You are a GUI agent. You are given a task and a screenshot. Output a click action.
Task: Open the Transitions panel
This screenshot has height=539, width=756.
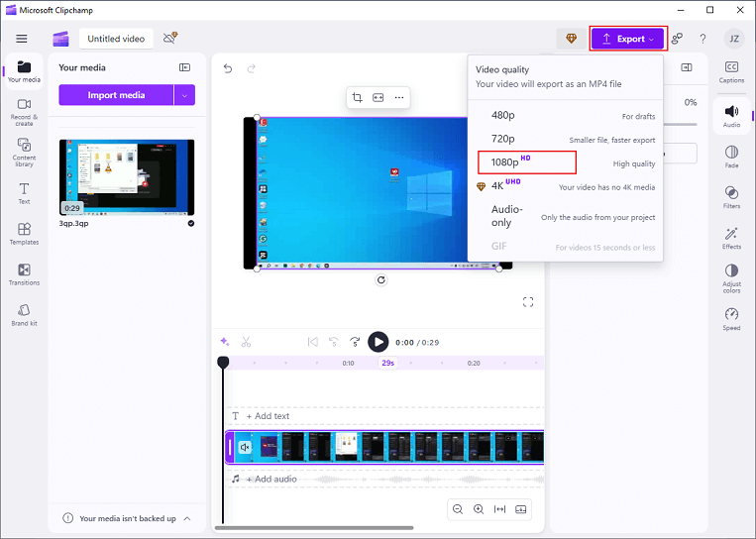[x=24, y=274]
